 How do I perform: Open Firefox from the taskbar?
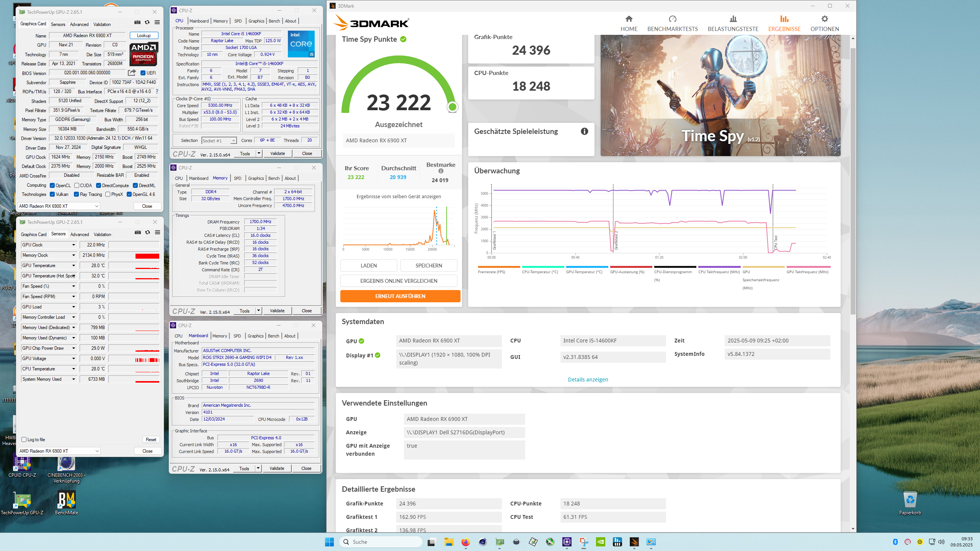coord(465,542)
